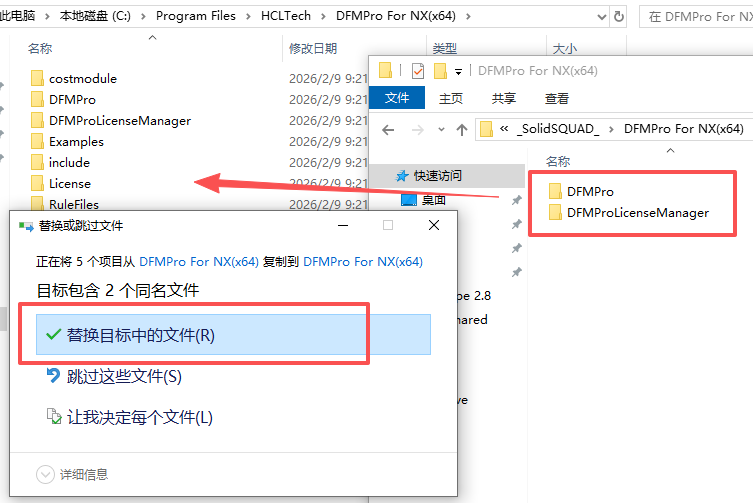
Task: Open the recent locations dropdown arrow
Action: 441,129
